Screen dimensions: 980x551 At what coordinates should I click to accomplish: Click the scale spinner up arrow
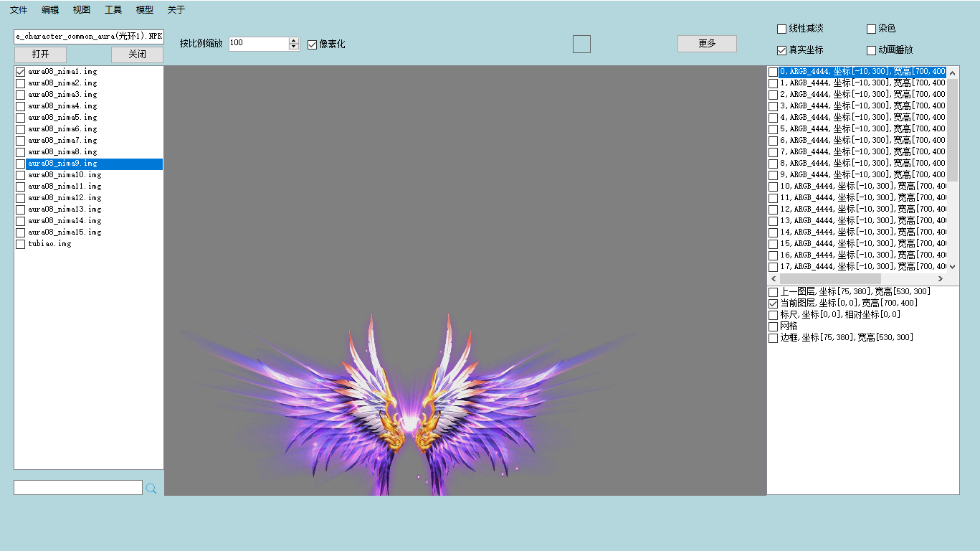click(x=294, y=40)
